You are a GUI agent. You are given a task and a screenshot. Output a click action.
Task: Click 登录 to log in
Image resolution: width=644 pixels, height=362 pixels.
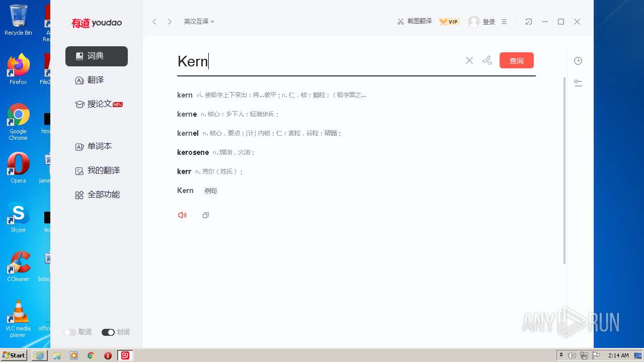click(489, 22)
